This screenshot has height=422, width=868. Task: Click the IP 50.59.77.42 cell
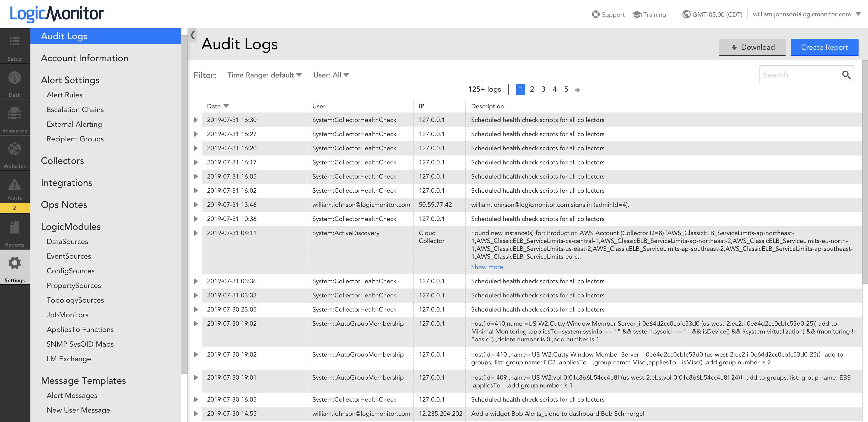(435, 205)
